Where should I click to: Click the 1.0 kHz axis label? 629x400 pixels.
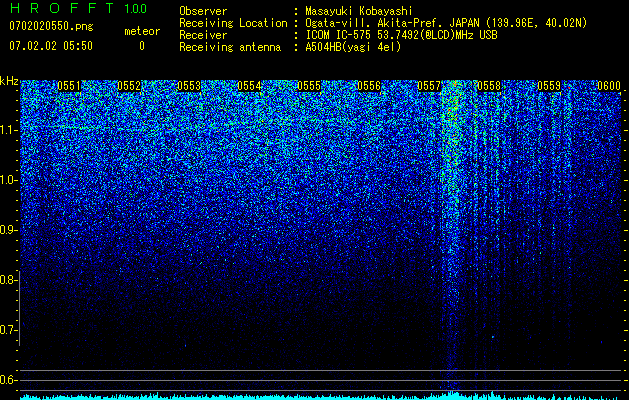tap(9, 180)
